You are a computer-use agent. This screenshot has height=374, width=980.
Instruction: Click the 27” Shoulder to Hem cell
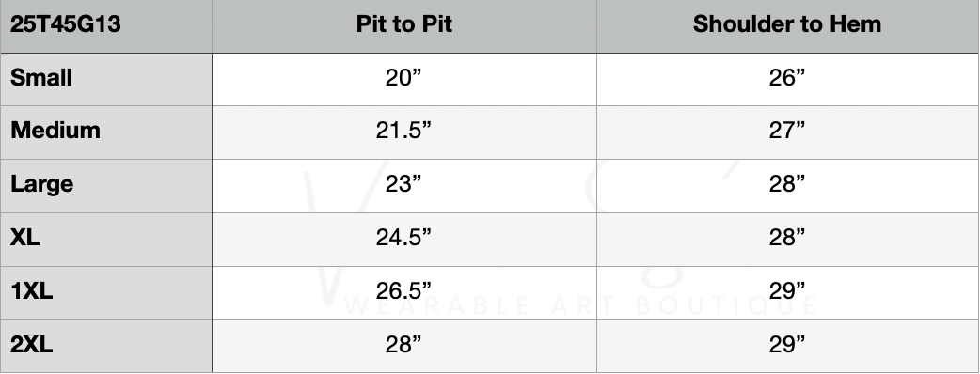787,132
